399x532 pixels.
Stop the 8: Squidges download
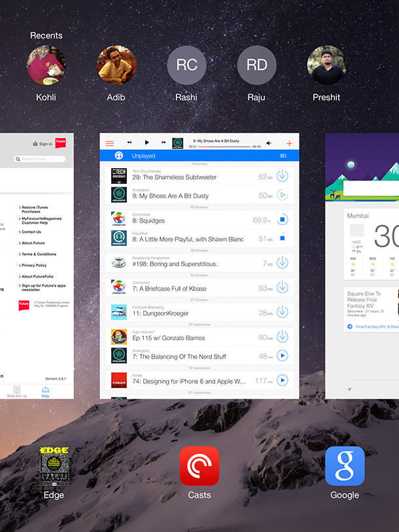click(283, 219)
